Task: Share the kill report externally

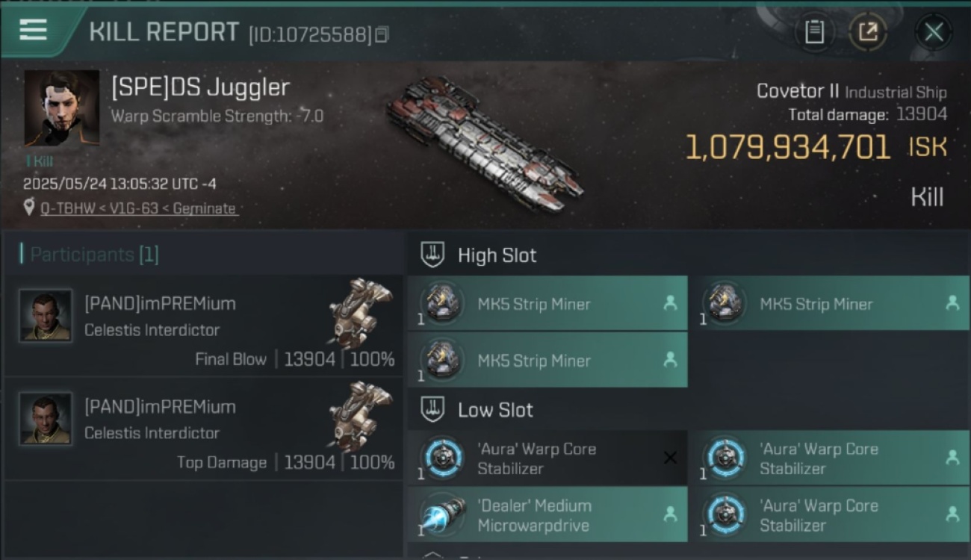Action: pyautogui.click(x=868, y=32)
